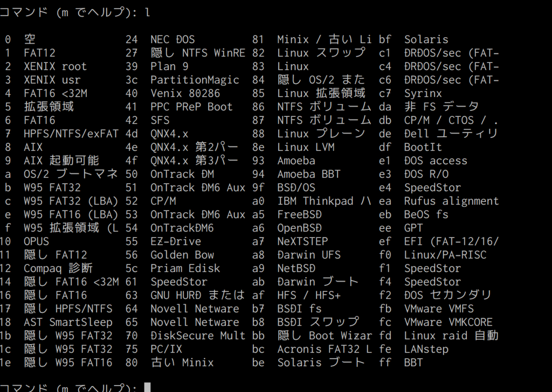Viewport: 552px width, 392px height.
Task: Select the "EZ-Drive" entry
Action: (x=176, y=242)
